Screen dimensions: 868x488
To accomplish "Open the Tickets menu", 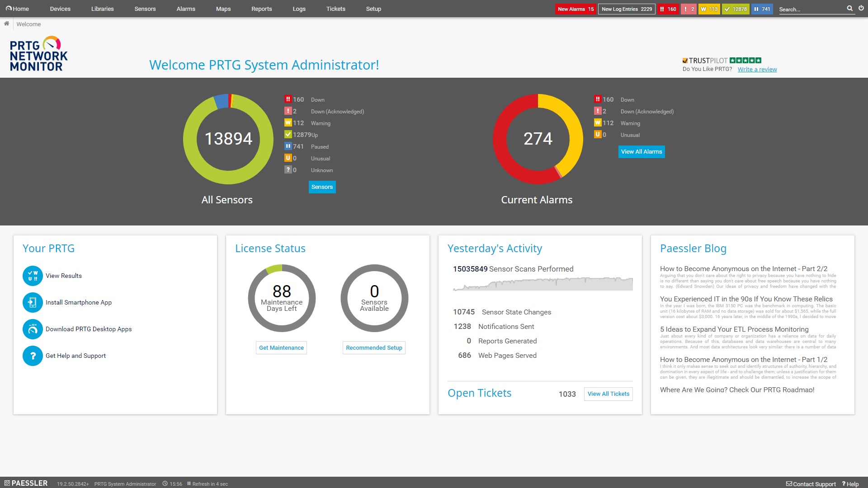I will pyautogui.click(x=336, y=9).
